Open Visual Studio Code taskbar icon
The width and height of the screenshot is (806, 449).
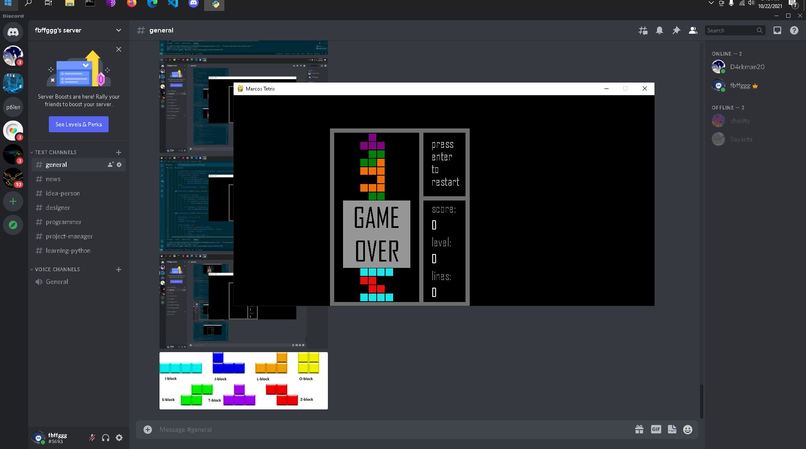point(173,4)
